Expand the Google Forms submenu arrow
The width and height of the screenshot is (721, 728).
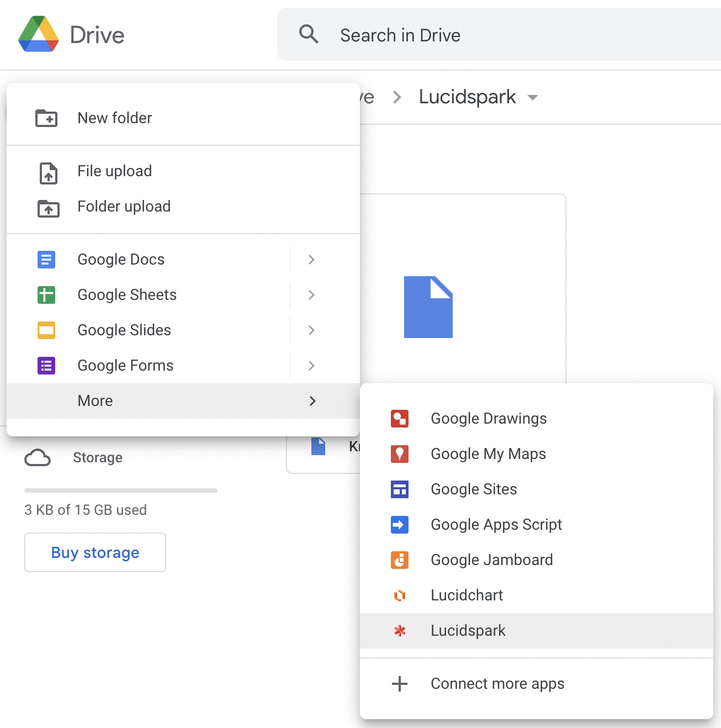coord(312,366)
